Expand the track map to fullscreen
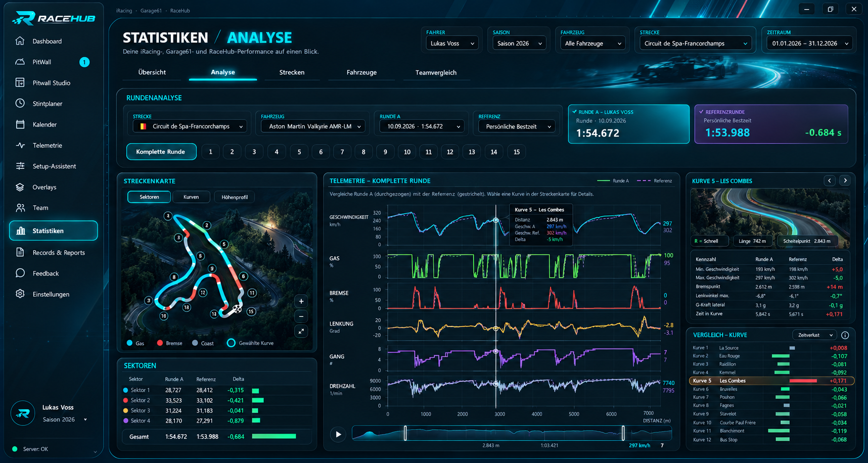 tap(301, 331)
